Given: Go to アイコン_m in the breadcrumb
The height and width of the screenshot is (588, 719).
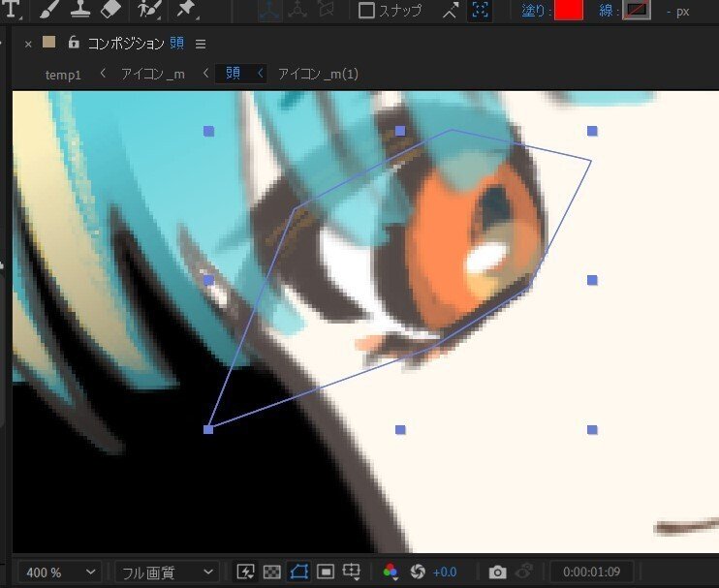Looking at the screenshot, I should coord(153,74).
